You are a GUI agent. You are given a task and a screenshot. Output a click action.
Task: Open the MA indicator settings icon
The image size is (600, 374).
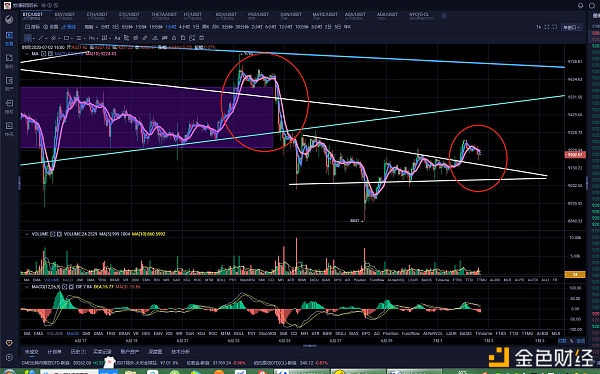43,54
